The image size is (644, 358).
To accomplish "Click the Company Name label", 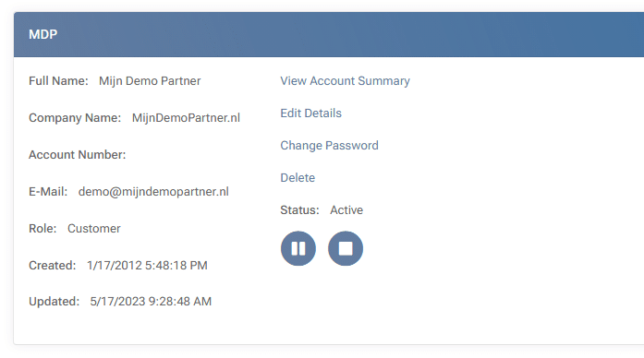I will pyautogui.click(x=75, y=118).
